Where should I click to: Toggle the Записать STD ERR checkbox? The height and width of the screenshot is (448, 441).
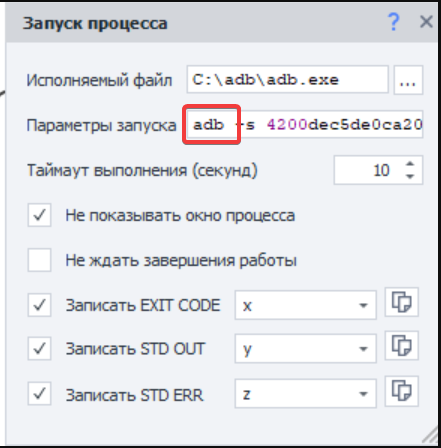point(39,394)
